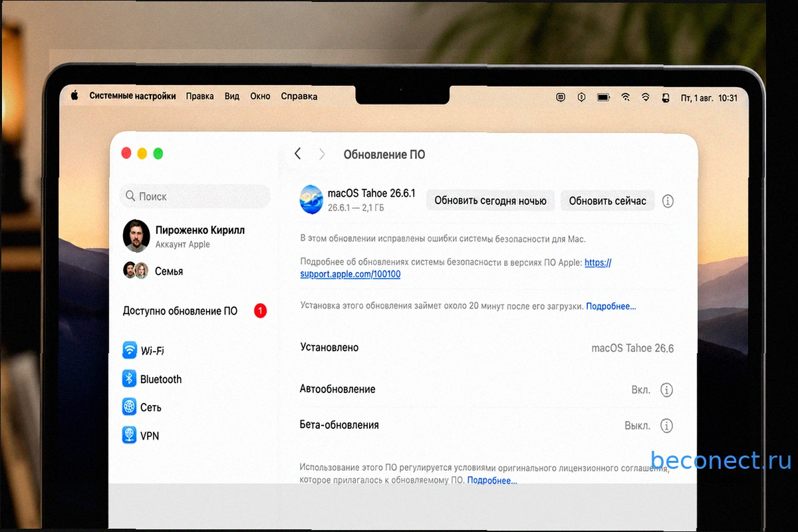Open Автообновление info button
The image size is (798, 532).
pyautogui.click(x=667, y=390)
